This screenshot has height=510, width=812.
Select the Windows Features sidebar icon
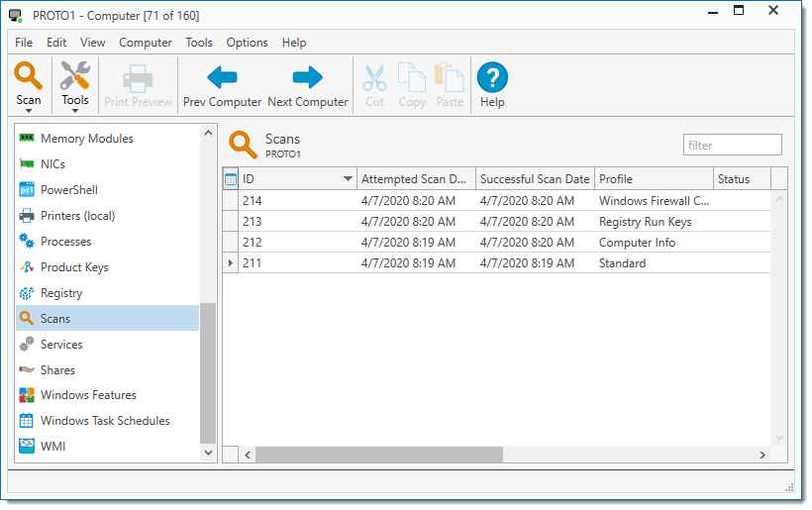[27, 395]
